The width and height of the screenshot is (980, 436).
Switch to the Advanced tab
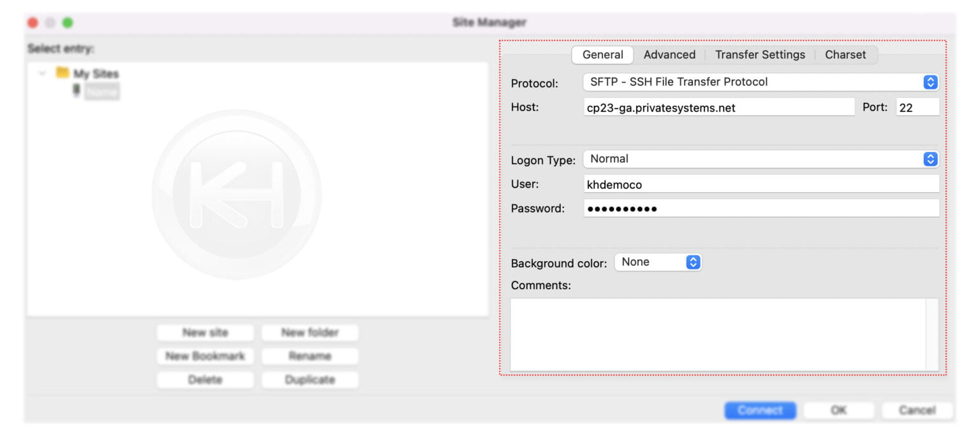pyautogui.click(x=669, y=55)
